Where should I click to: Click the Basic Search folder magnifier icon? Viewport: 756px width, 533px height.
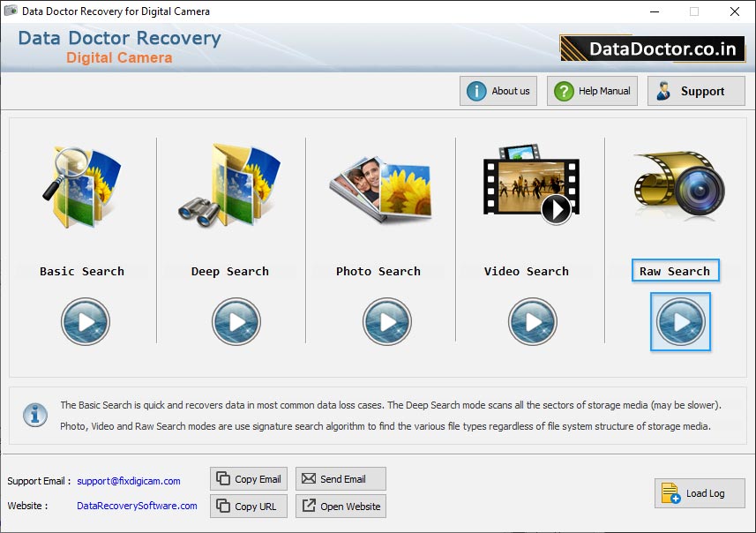click(82, 186)
